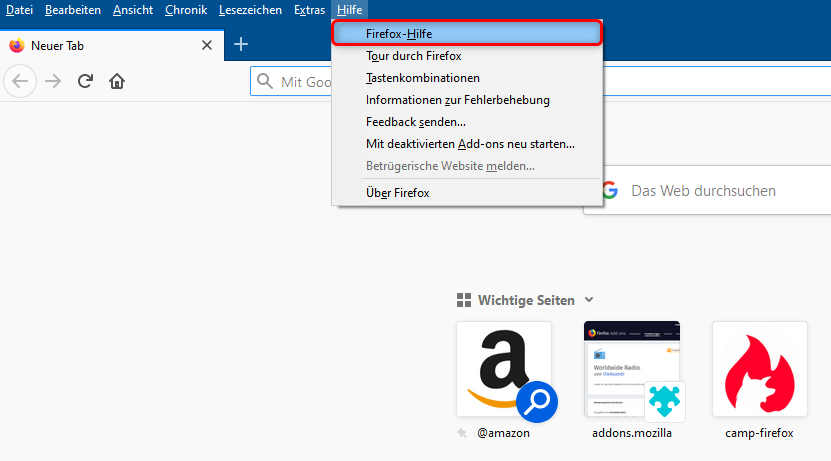The height and width of the screenshot is (461, 831).
Task: Open the camp-firefox top site tile
Action: (760, 369)
